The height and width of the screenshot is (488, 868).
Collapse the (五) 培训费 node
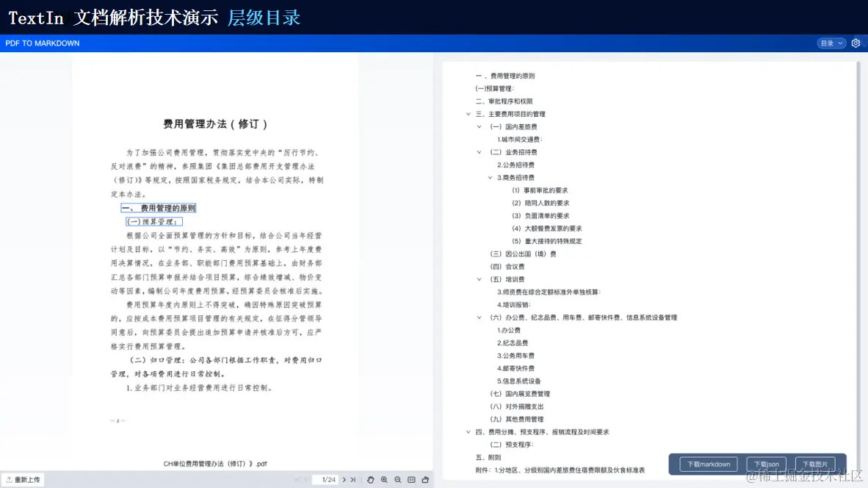click(480, 280)
